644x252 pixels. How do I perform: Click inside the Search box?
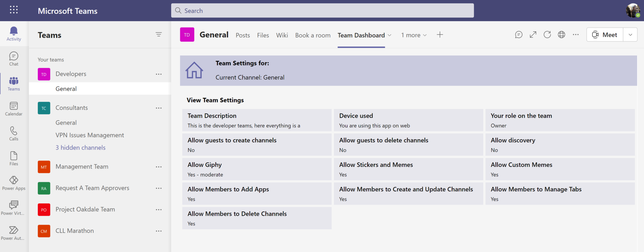(322, 10)
